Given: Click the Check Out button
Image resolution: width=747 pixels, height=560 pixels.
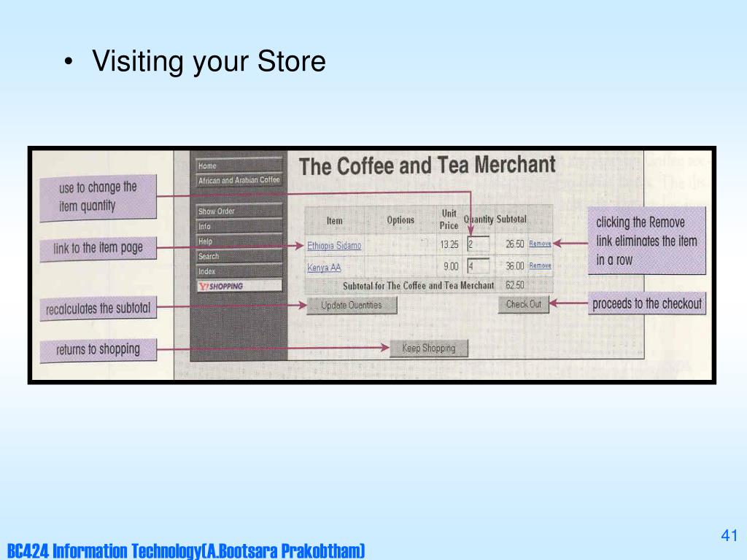Looking at the screenshot, I should click(524, 304).
